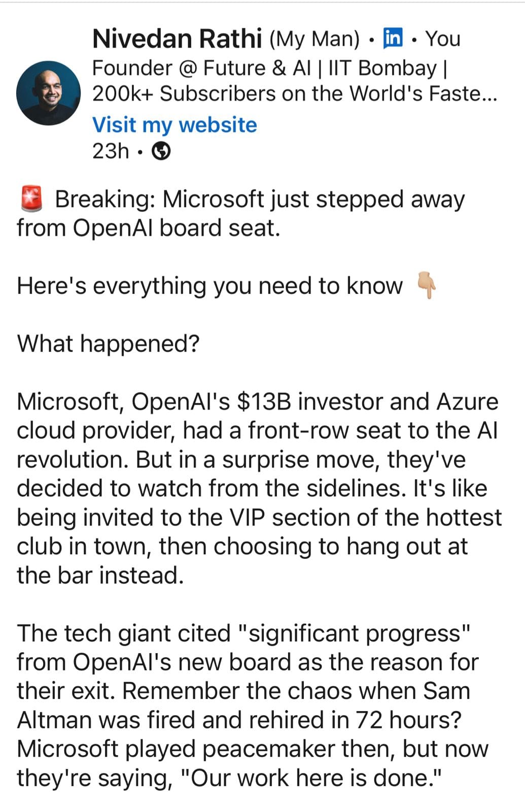Click the author name Nivedan Rathi
525x812 pixels.
point(177,39)
